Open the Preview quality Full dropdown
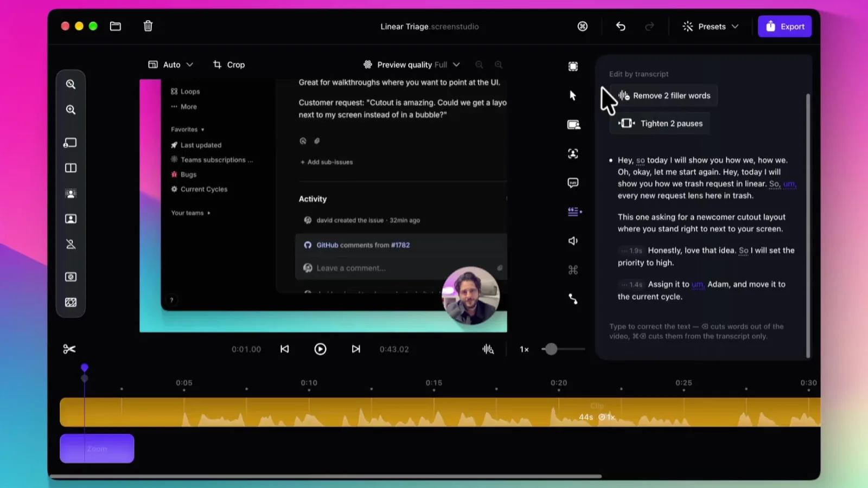The image size is (868, 488). (412, 65)
